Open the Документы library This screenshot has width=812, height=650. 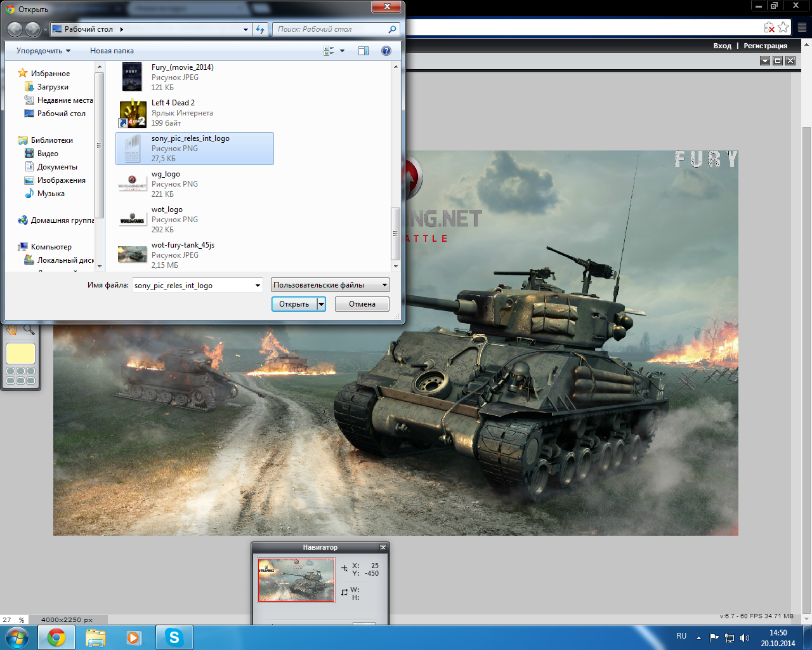[x=57, y=167]
